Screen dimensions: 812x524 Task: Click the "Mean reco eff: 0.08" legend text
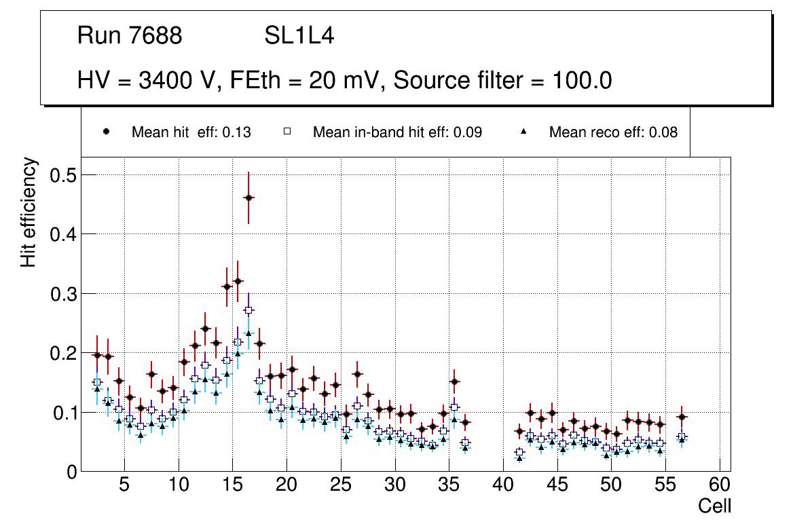pos(613,132)
